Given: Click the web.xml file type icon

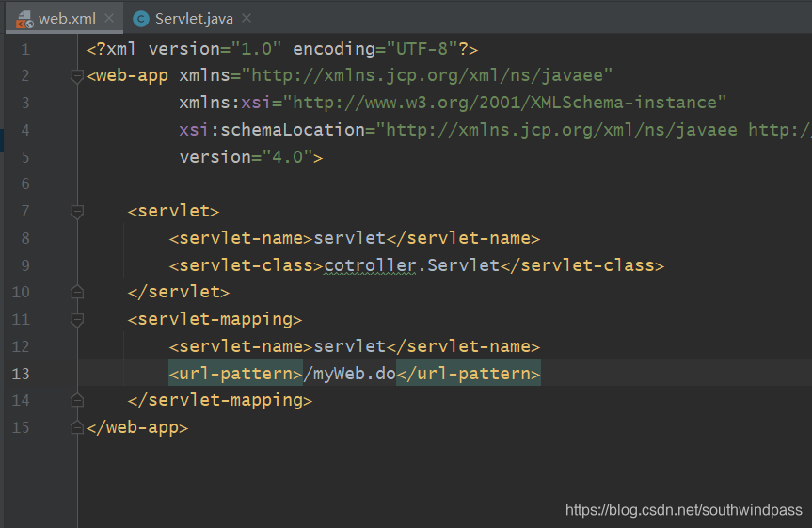Looking at the screenshot, I should 24,19.
